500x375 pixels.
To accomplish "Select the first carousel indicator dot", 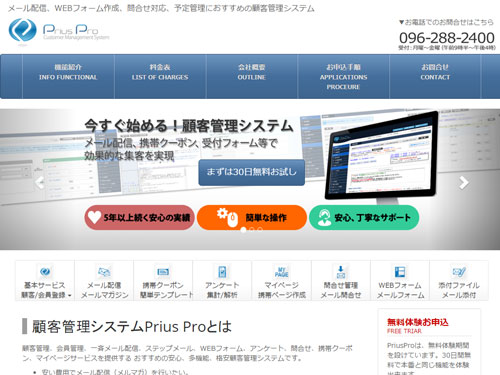I will pos(243,229).
